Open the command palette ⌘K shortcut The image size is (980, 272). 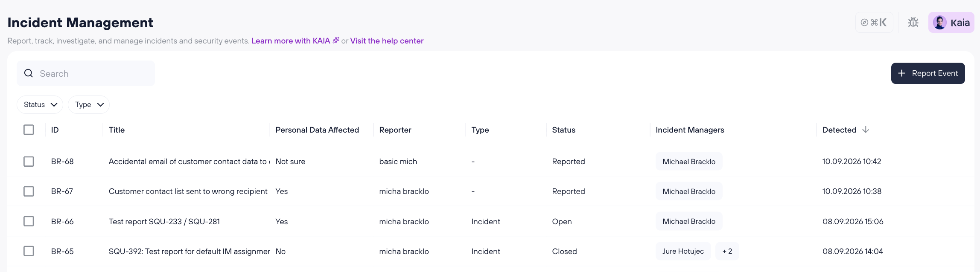point(874,23)
